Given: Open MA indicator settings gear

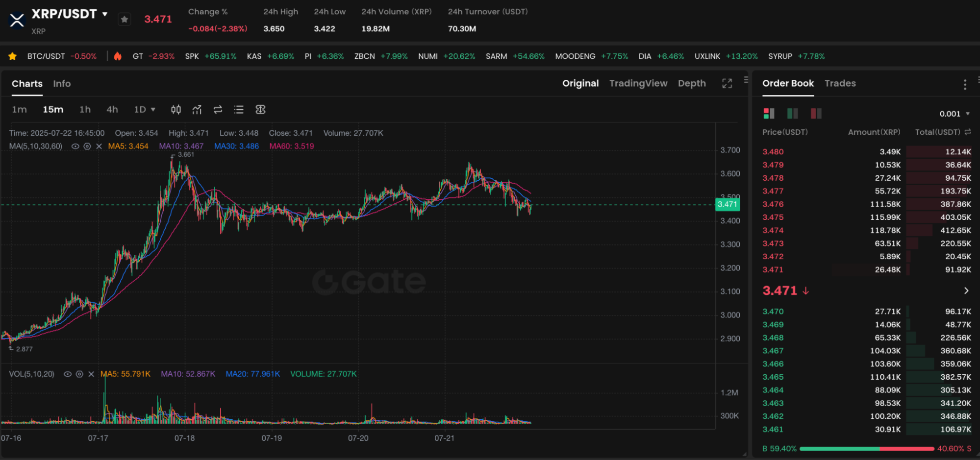Looking at the screenshot, I should (x=87, y=146).
